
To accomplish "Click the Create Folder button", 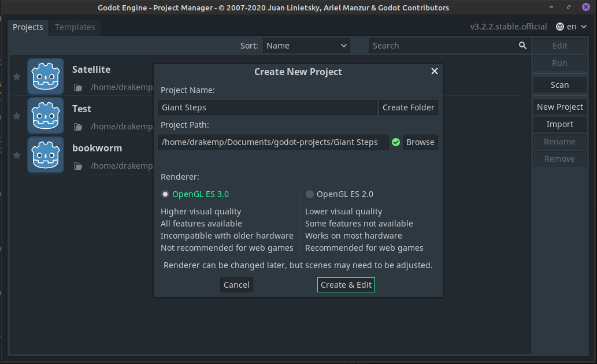I will point(408,107).
